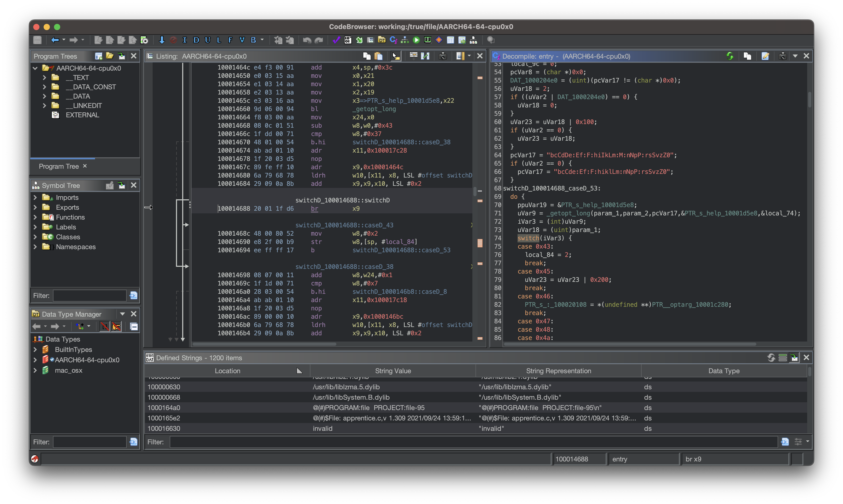Viewport: 843px width, 504px height.
Task: Click the Decompiler window icon in the main toolbar
Action: coord(393,40)
